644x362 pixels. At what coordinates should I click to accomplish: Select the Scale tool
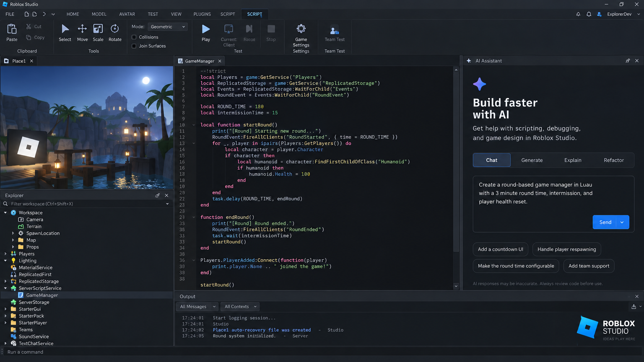[x=98, y=33]
